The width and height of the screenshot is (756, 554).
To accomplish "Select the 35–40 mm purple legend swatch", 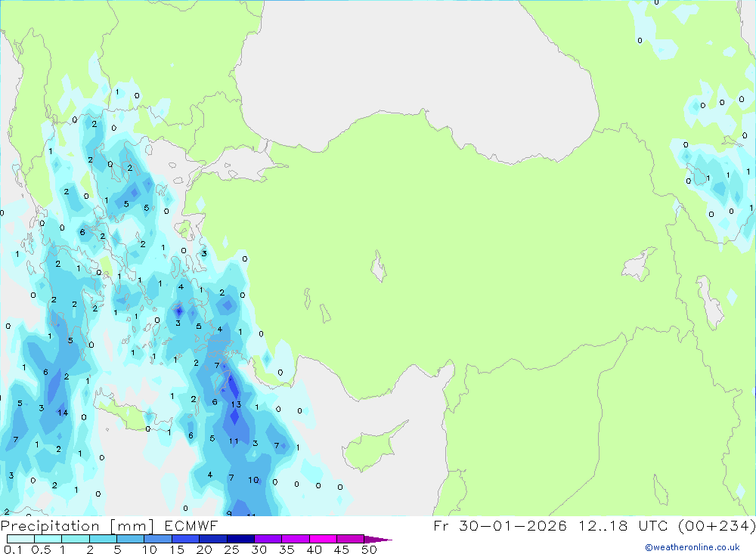I will pyautogui.click(x=296, y=539).
